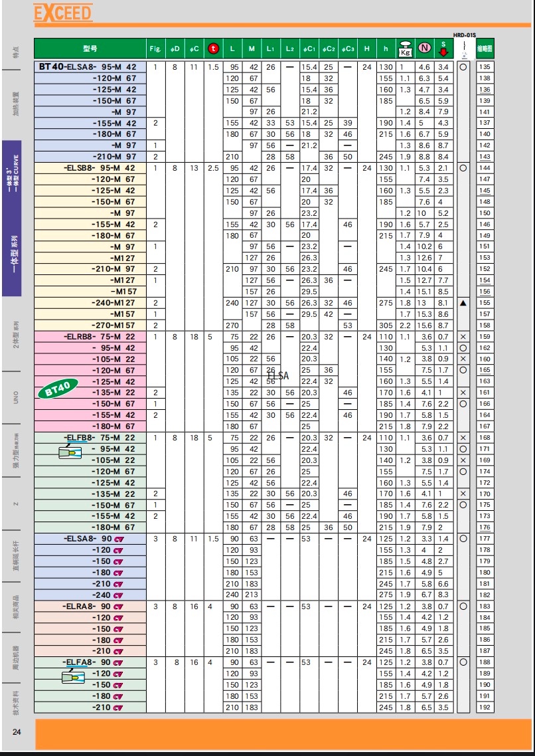Click the black triangle mark beside thumbnail 155
This screenshot has width=535, height=756.
click(x=463, y=304)
